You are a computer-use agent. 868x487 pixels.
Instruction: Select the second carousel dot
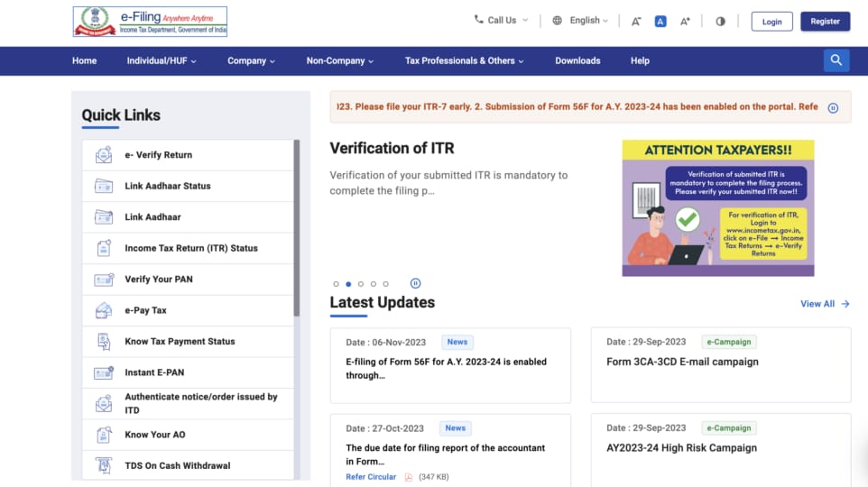click(348, 284)
